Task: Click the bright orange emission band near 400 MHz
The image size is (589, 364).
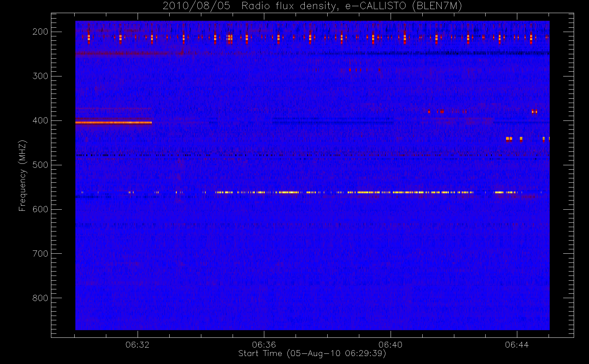Action: tap(114, 123)
